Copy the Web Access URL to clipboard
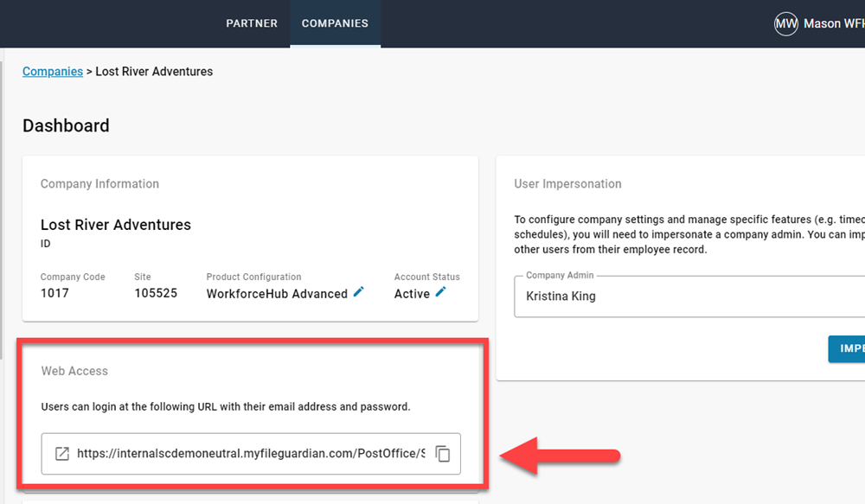This screenshot has width=865, height=504. [442, 454]
